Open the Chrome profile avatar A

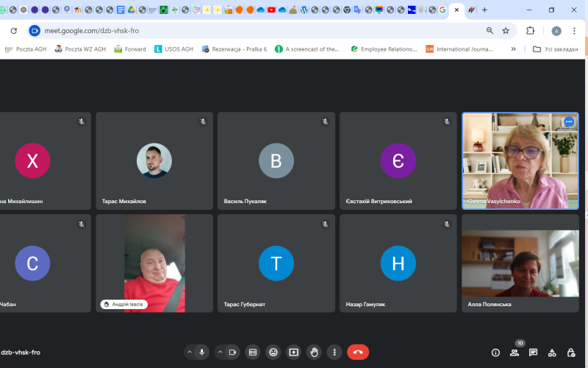pyautogui.click(x=556, y=31)
